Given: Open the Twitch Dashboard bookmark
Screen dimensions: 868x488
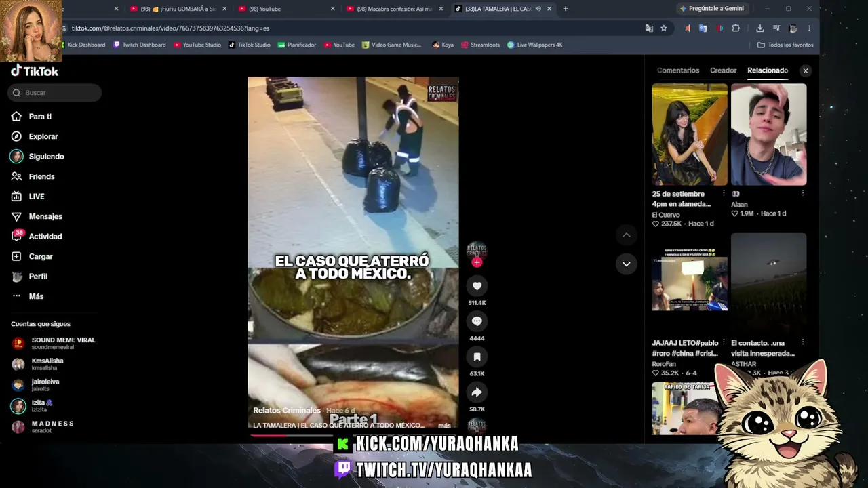Looking at the screenshot, I should coord(140,45).
